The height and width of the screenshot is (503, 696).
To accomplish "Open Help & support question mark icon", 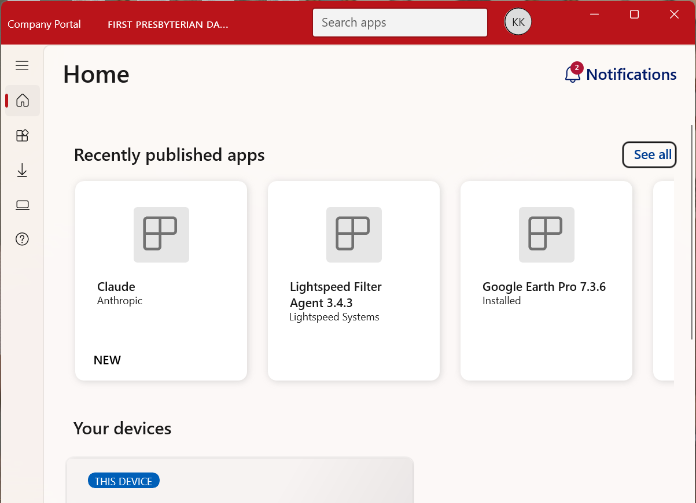I will pyautogui.click(x=22, y=239).
